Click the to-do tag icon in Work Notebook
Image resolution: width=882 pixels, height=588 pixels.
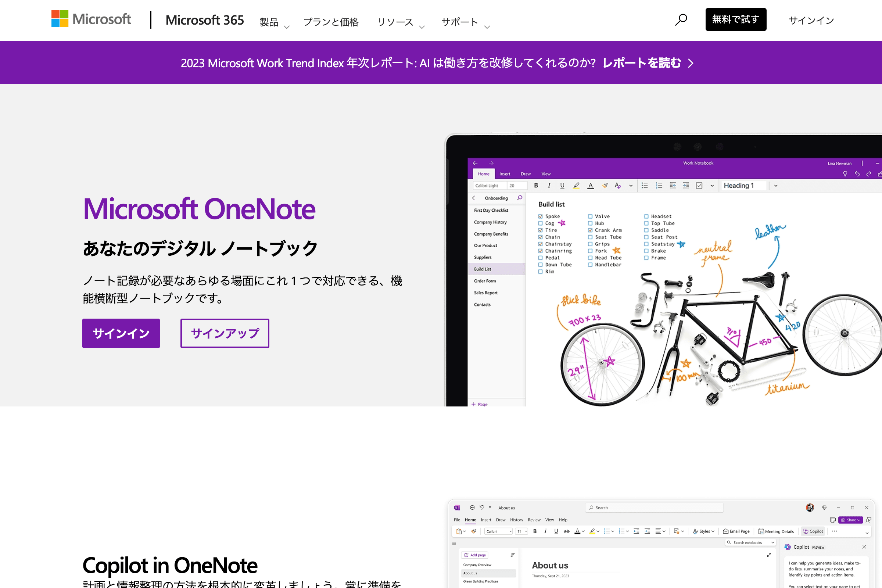(x=699, y=185)
